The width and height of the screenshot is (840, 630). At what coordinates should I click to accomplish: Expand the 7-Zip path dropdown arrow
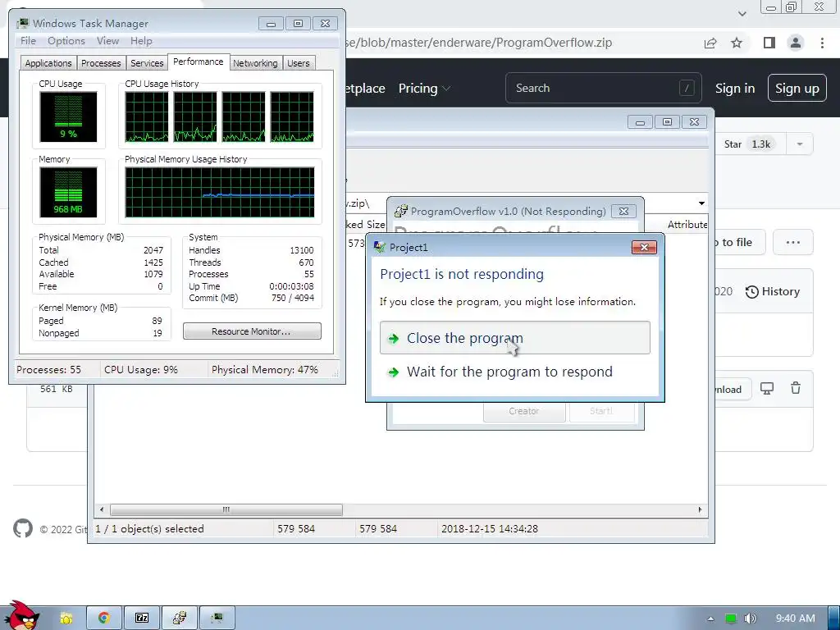pyautogui.click(x=701, y=203)
